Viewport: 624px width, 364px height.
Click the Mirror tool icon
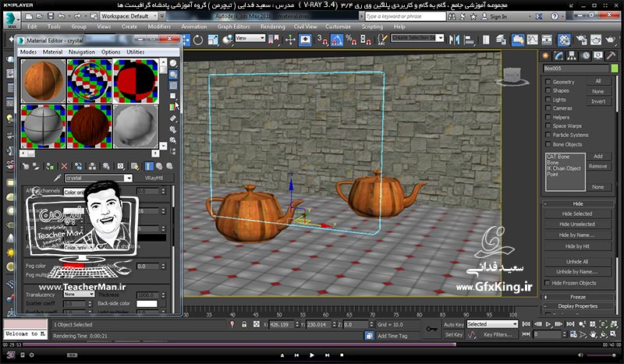[x=454, y=40]
